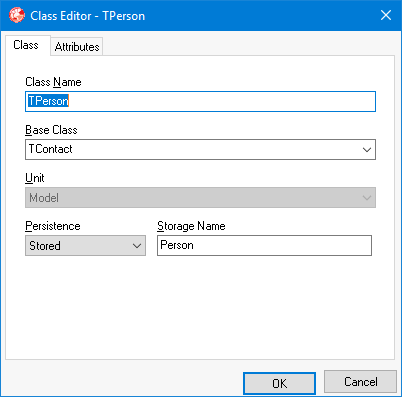This screenshot has width=402, height=397.
Task: Dismiss the dialog with the Cancel button
Action: coord(360,382)
